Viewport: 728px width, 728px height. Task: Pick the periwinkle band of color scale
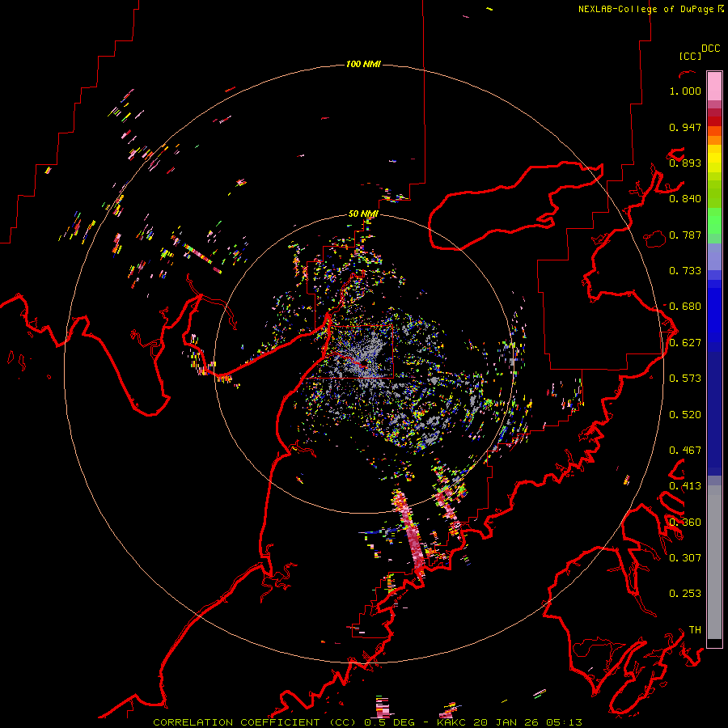pos(714,257)
